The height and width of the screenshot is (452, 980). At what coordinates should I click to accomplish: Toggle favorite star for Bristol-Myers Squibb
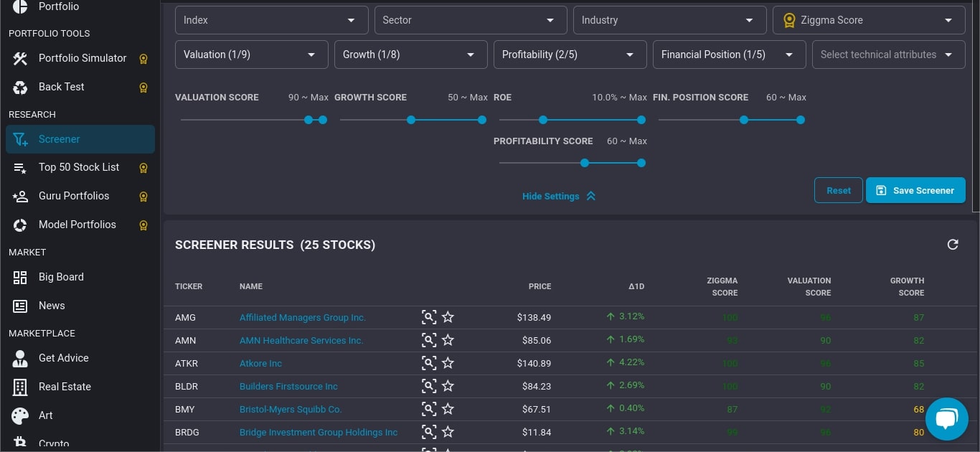click(x=448, y=409)
